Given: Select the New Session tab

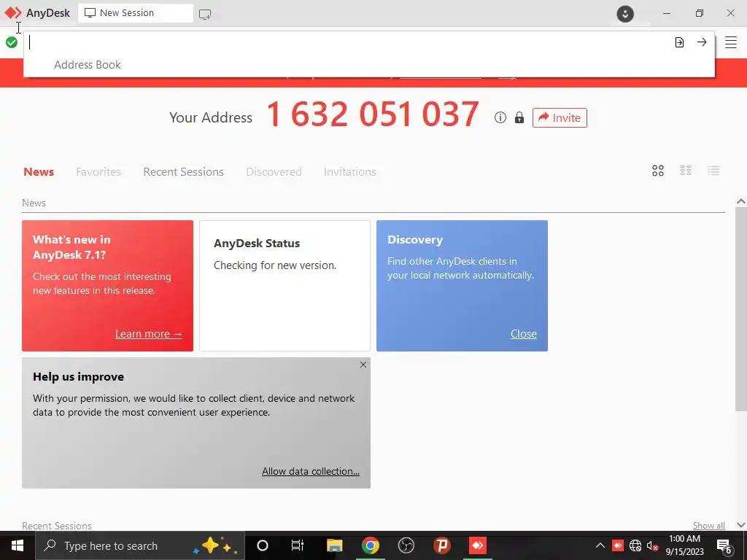Looking at the screenshot, I should [135, 13].
